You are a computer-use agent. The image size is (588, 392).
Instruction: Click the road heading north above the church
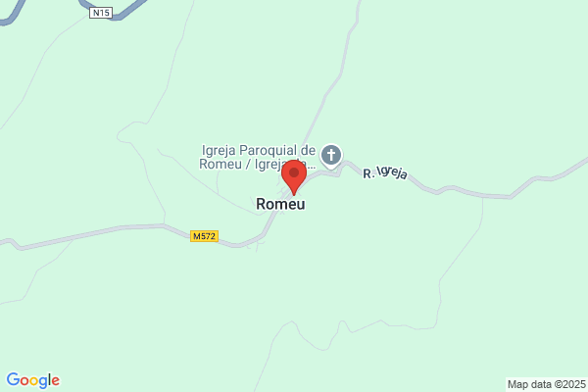pos(330,88)
